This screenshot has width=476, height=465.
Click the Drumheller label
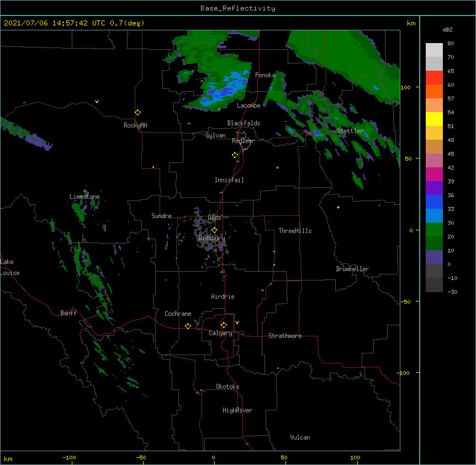tap(352, 269)
